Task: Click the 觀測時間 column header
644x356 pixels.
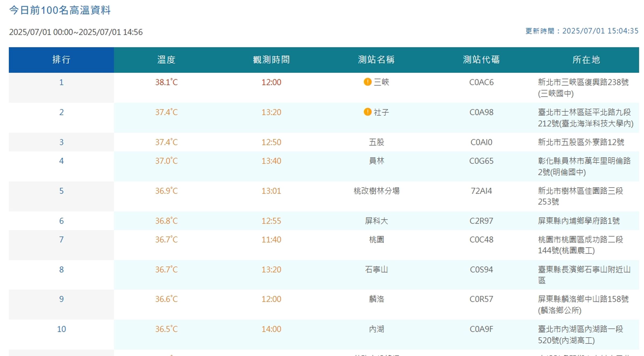Action: pos(271,60)
